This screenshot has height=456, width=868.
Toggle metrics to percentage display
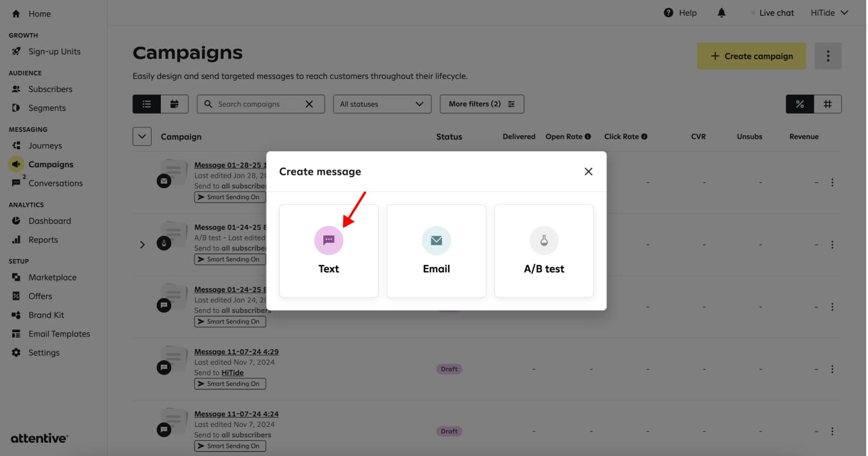click(x=799, y=104)
